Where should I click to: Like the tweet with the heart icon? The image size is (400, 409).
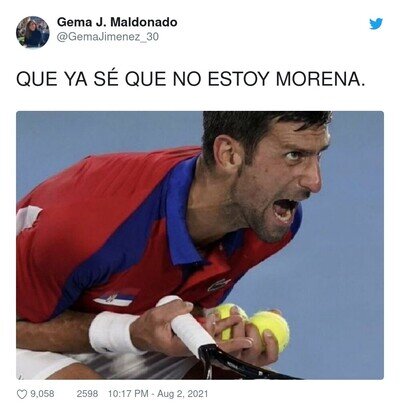[x=22, y=394]
